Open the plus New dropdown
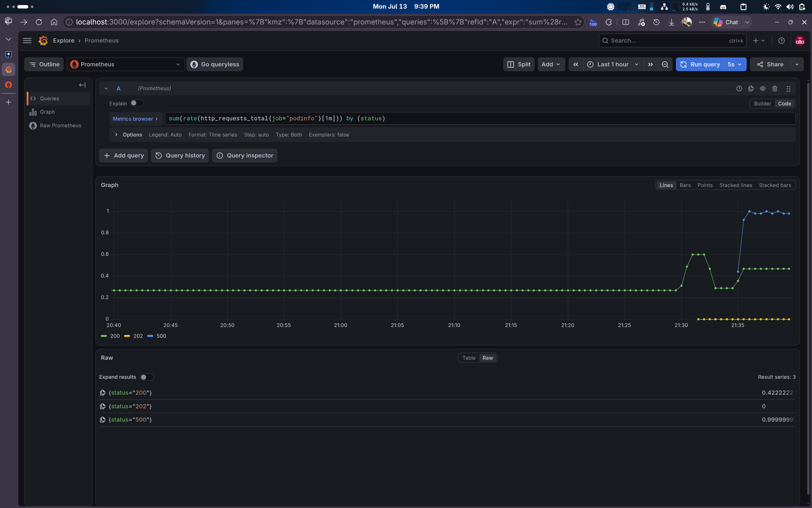The width and height of the screenshot is (812, 508). tap(759, 41)
